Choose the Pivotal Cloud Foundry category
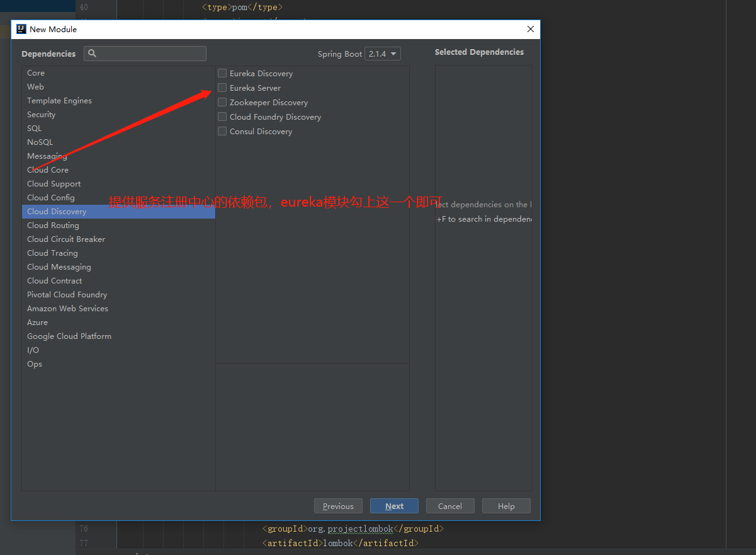The height and width of the screenshot is (555, 756). click(118, 295)
